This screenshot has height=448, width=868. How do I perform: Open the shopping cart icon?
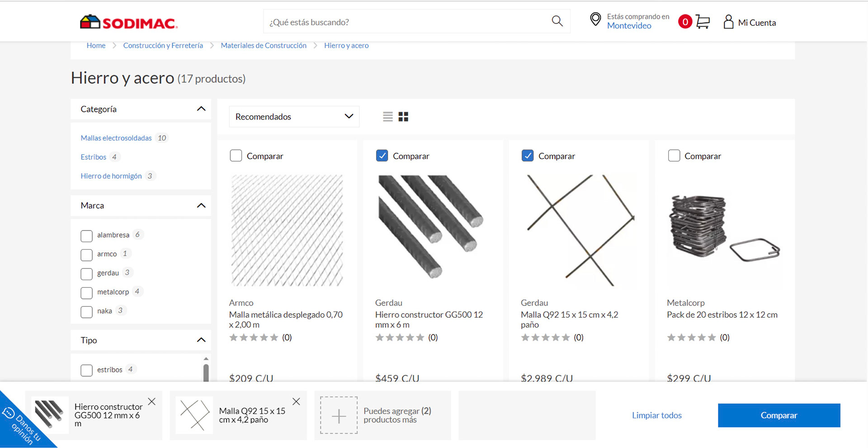[703, 22]
